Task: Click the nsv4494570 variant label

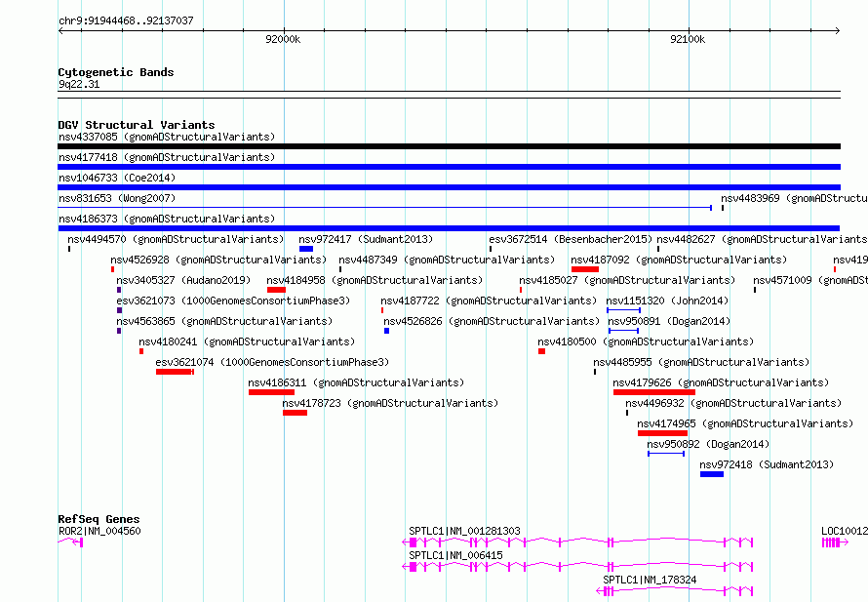Action: pyautogui.click(x=176, y=239)
